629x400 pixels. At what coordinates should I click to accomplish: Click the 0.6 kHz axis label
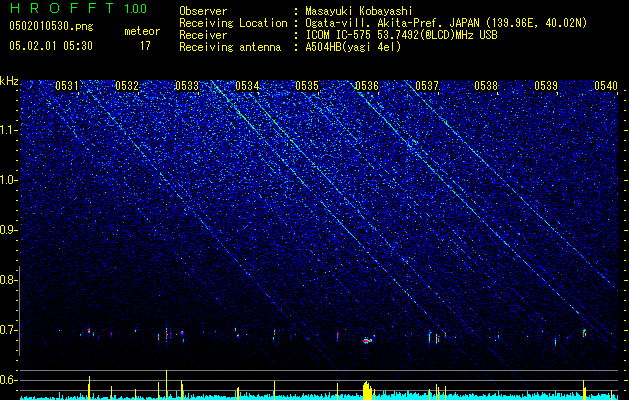tap(8, 380)
